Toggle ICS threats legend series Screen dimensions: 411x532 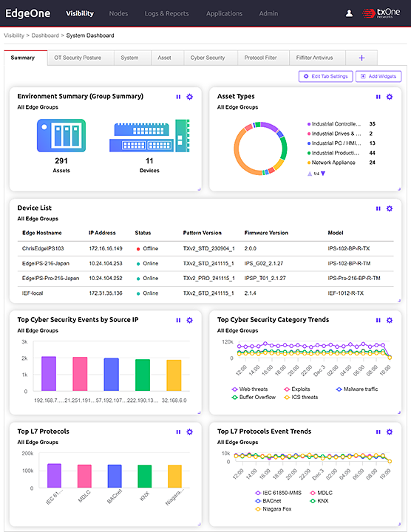(301, 398)
